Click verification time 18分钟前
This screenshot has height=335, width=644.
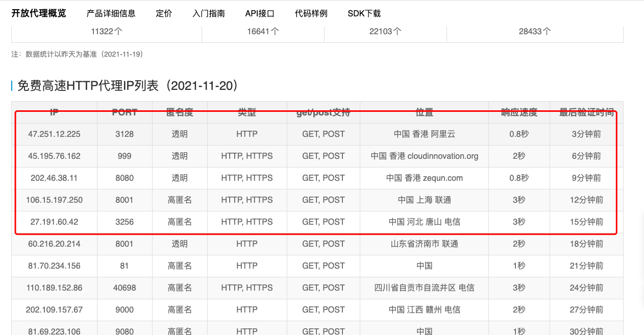click(x=586, y=244)
